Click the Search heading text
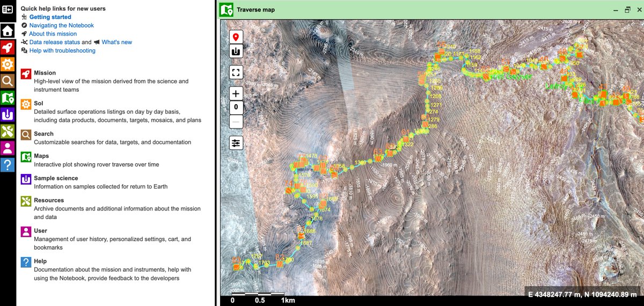Screen dimensions: 644x306 pyautogui.click(x=44, y=134)
